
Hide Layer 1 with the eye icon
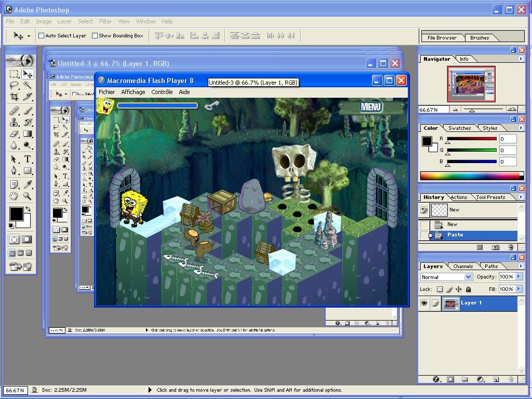coord(424,303)
